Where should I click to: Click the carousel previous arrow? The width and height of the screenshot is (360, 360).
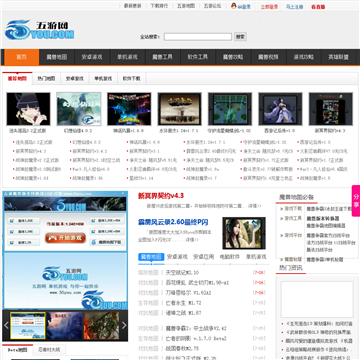point(6,325)
